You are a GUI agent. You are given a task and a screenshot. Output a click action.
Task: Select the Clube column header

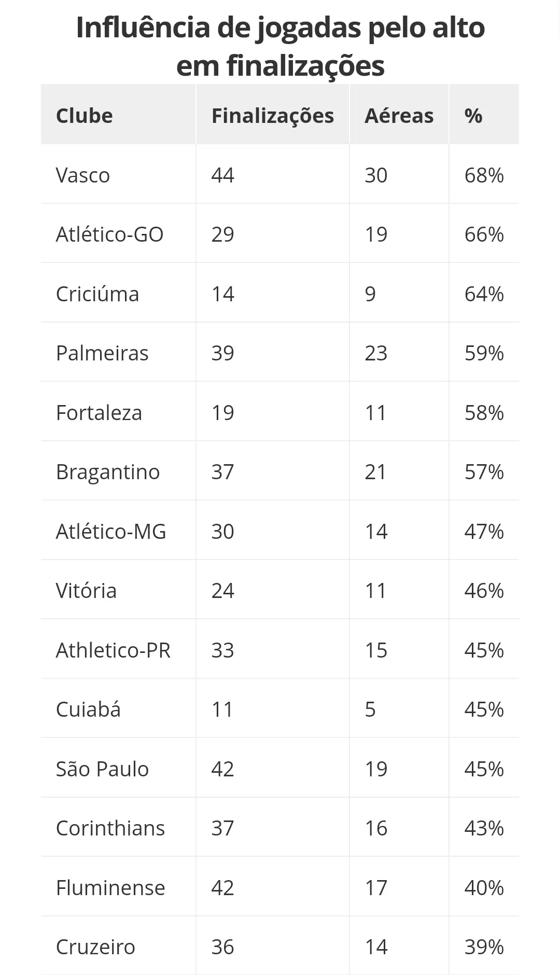pyautogui.click(x=118, y=115)
